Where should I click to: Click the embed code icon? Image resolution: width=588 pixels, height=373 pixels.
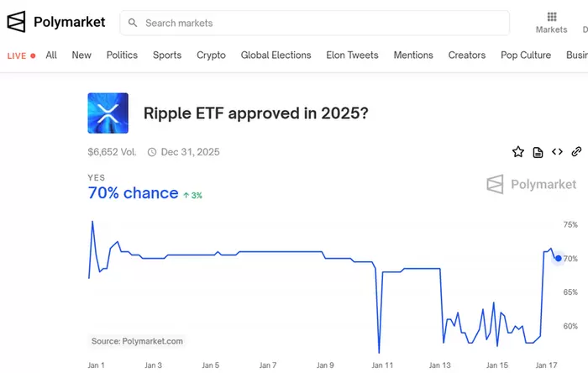557,152
